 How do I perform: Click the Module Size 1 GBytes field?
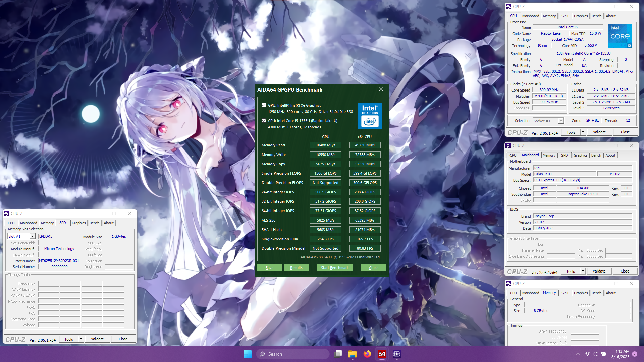click(x=119, y=236)
